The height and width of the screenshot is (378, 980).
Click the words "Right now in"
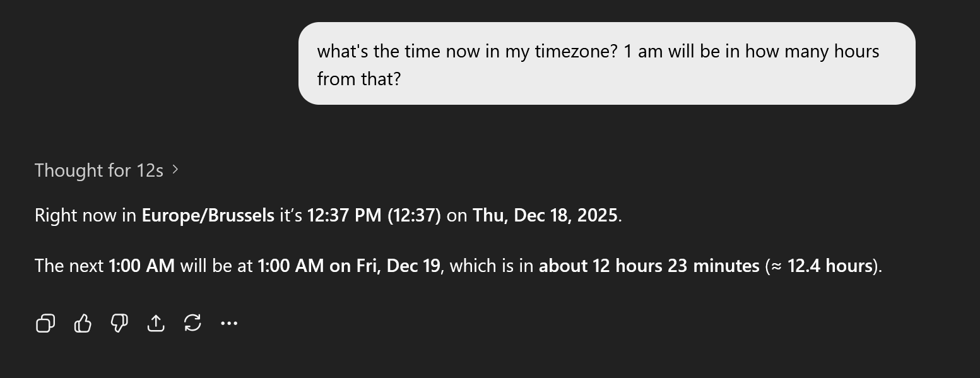click(x=85, y=215)
